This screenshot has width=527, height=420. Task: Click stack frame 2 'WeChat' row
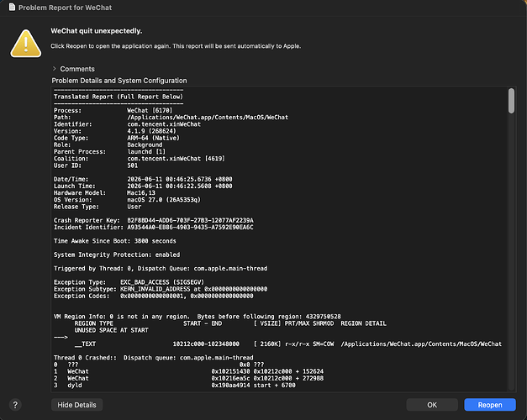pyautogui.click(x=188, y=378)
